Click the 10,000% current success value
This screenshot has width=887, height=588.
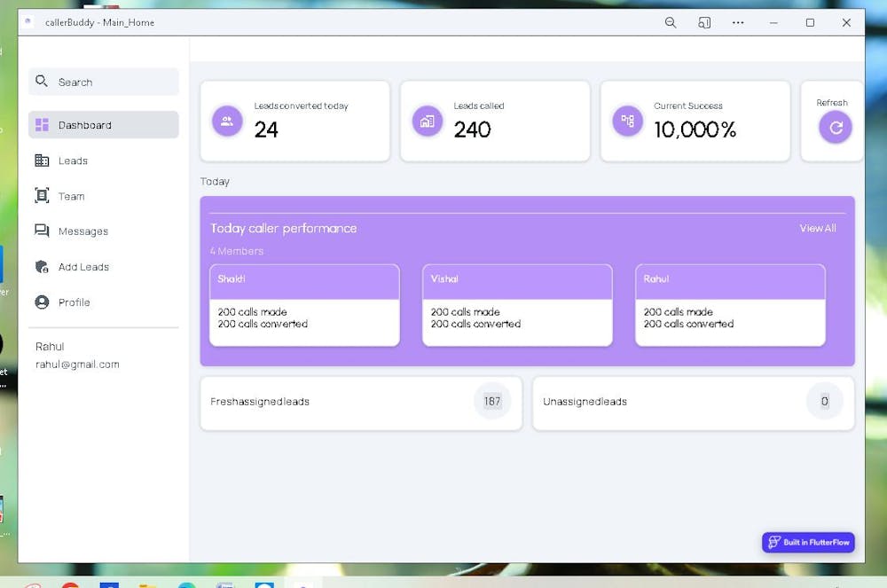695,130
